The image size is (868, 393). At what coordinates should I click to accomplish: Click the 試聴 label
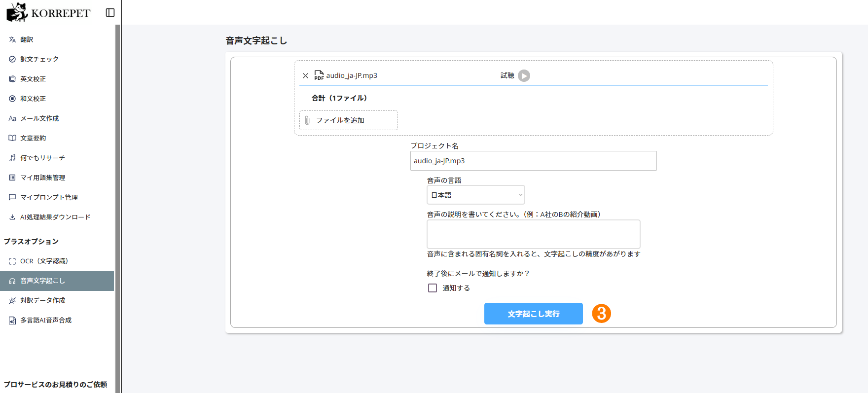pyautogui.click(x=507, y=75)
